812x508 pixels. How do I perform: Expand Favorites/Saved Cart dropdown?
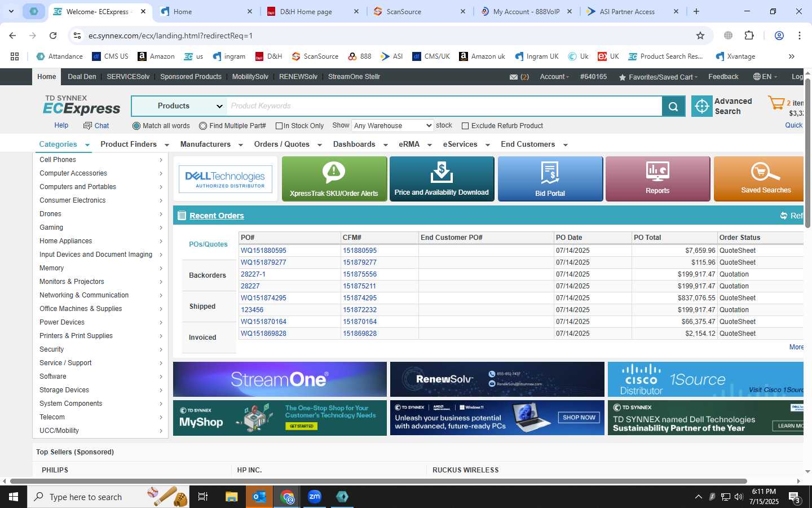pyautogui.click(x=658, y=77)
